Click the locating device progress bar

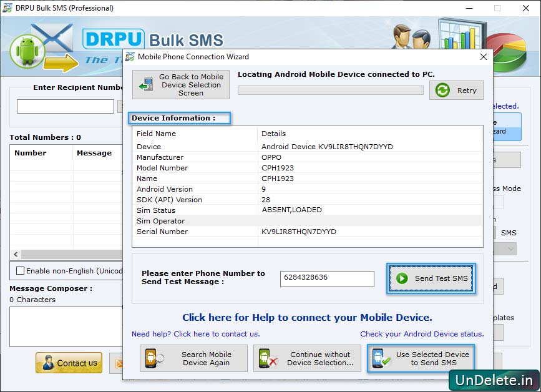tap(331, 91)
